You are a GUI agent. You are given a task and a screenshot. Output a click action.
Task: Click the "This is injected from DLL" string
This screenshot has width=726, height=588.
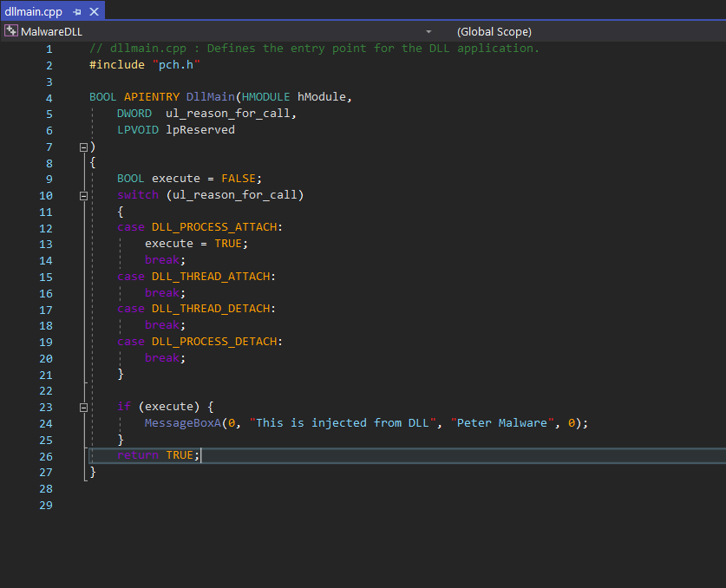[343, 423]
